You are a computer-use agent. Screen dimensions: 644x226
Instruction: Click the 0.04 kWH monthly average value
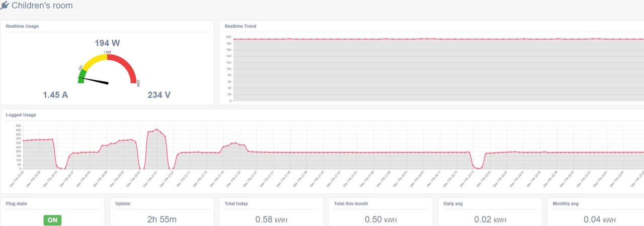600,219
